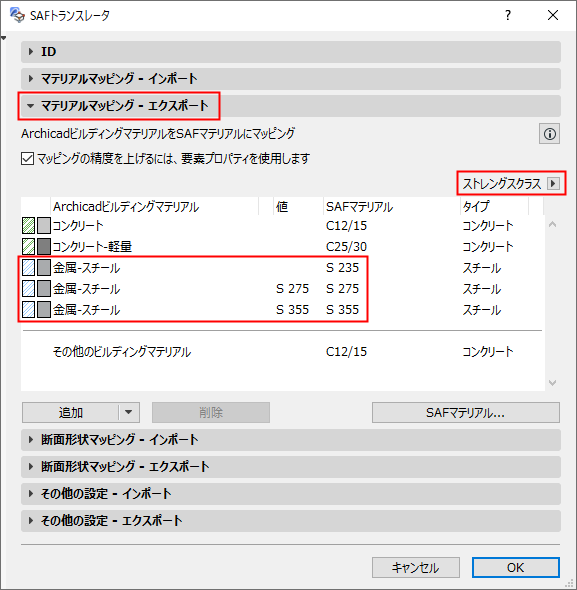Click the キャンセル button

tap(416, 567)
